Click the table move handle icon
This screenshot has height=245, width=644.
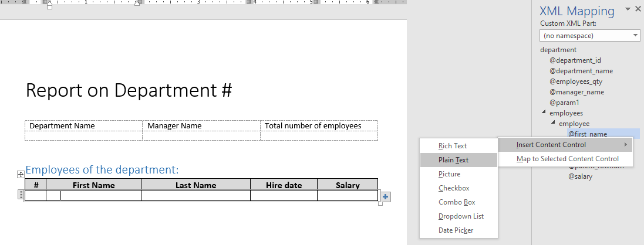pyautogui.click(x=21, y=175)
